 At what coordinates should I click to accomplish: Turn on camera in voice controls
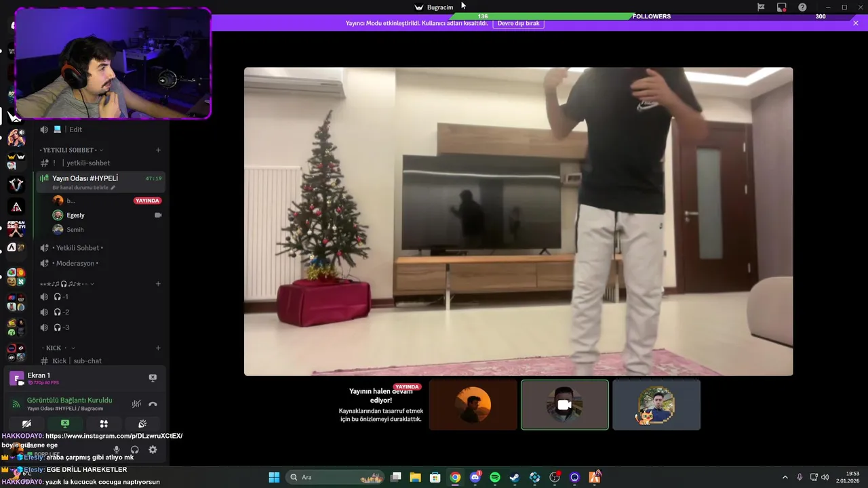[x=26, y=424]
